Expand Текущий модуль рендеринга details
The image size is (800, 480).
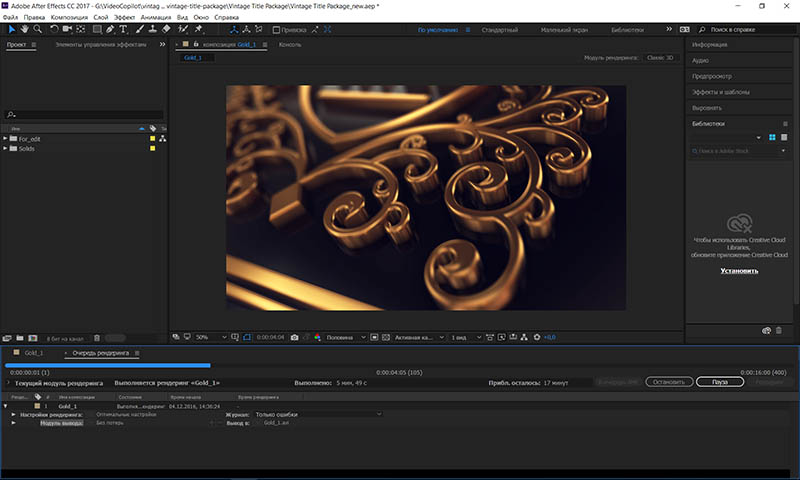[x=8, y=382]
